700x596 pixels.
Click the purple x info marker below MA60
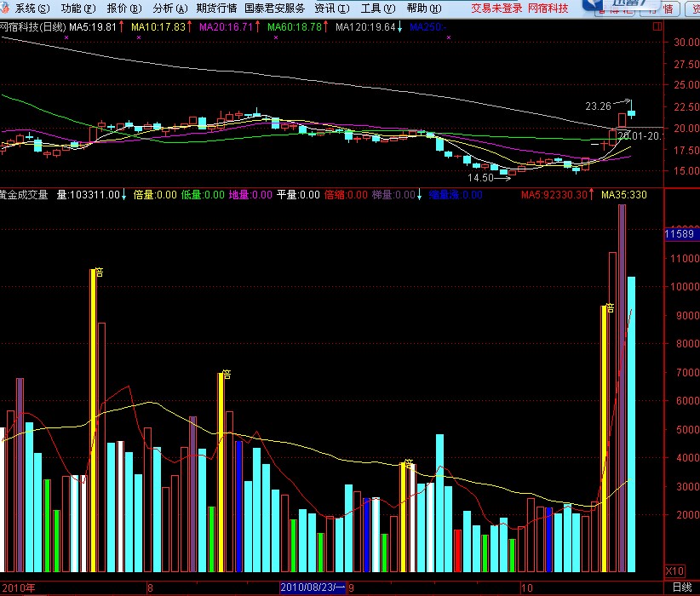pyautogui.click(x=276, y=37)
